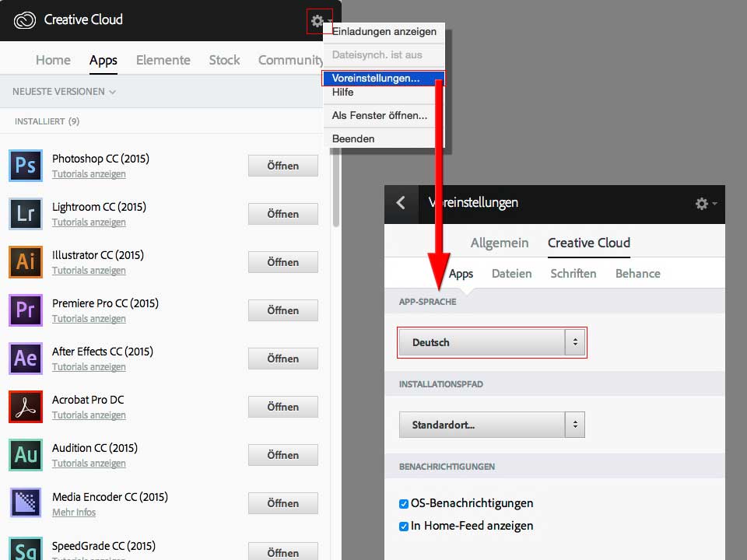Viewport: 747px width, 560px height.
Task: Click the Acrobat Pro DC app icon
Action: click(26, 407)
